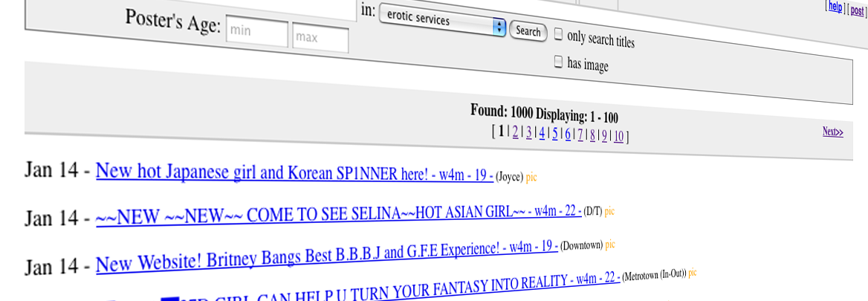The image size is (868, 301).
Task: Open the search category dropdown
Action: coord(442,22)
